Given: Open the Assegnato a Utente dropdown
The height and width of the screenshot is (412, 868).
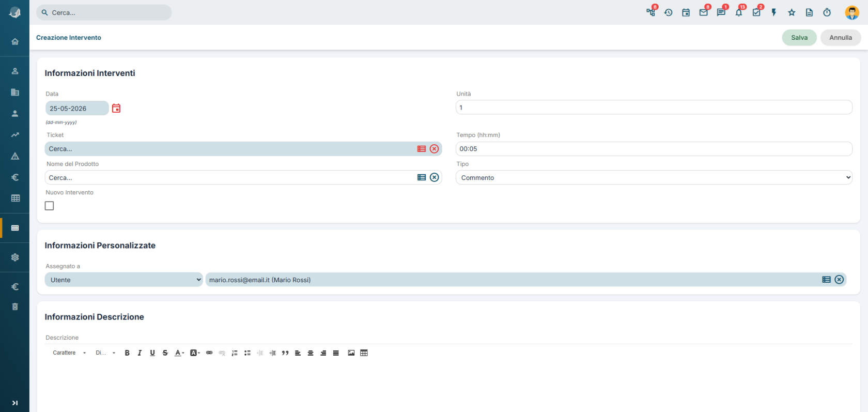Looking at the screenshot, I should pyautogui.click(x=124, y=280).
